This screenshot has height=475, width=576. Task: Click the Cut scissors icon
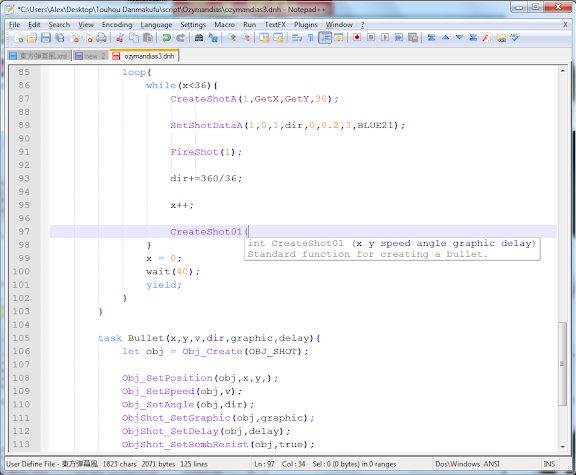point(120,37)
